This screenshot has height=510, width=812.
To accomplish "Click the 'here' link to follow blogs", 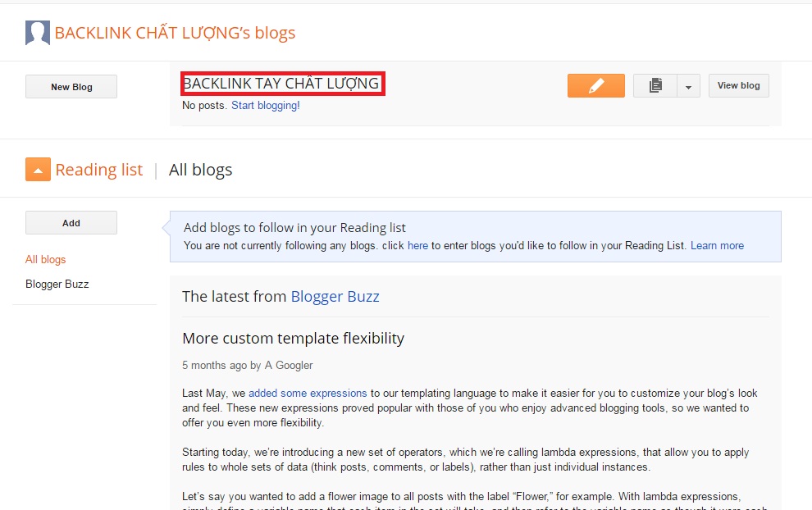I will click(x=418, y=245).
